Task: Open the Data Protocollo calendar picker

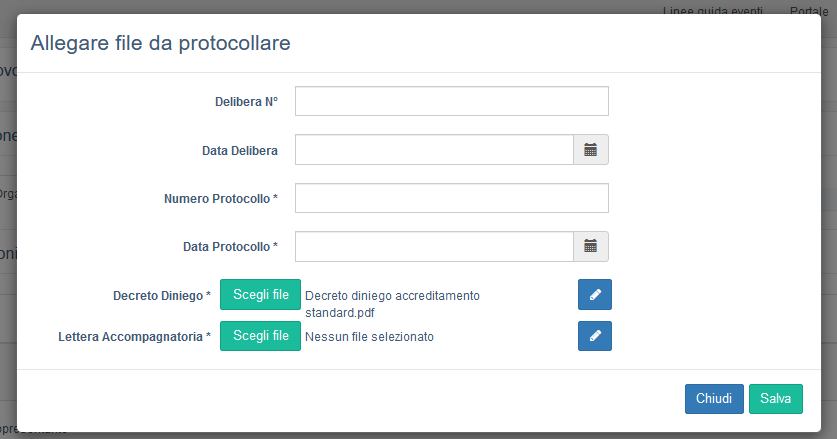Action: point(590,246)
